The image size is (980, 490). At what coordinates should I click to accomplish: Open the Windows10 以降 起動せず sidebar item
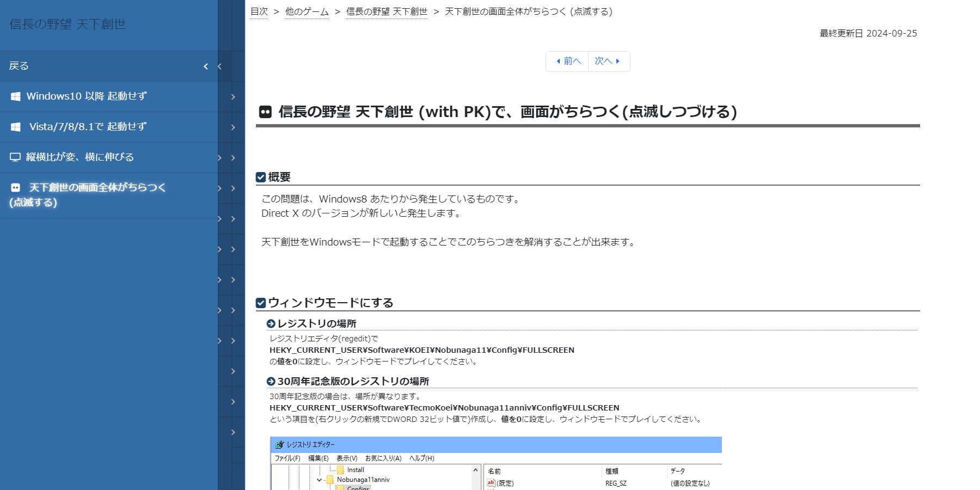109,97
